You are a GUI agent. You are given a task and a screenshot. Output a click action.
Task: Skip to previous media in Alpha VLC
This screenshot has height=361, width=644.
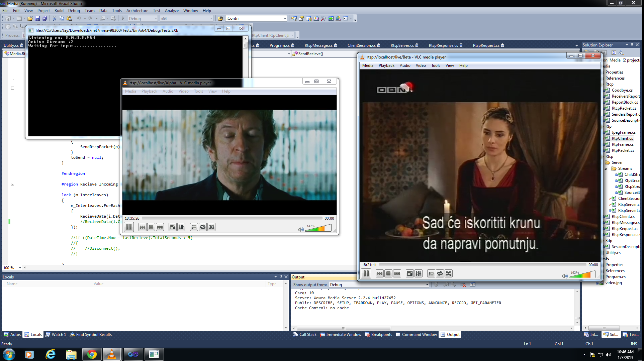coord(143,227)
